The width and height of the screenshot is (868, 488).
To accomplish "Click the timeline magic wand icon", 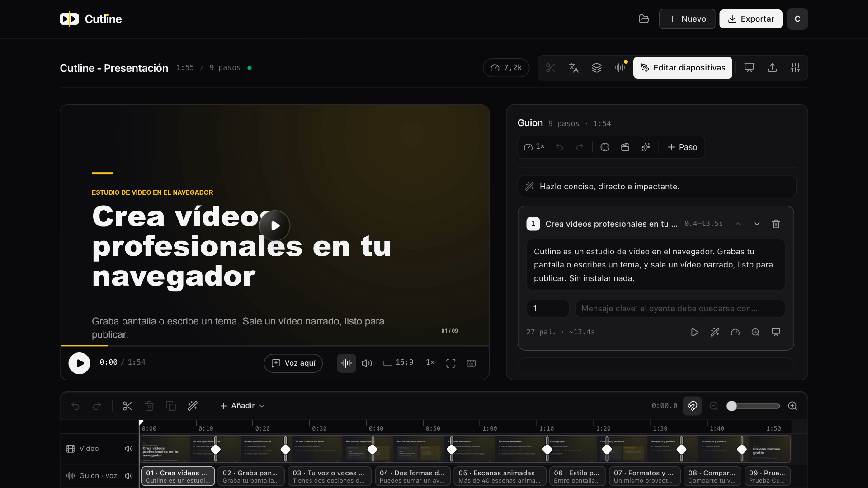I will click(x=193, y=406).
